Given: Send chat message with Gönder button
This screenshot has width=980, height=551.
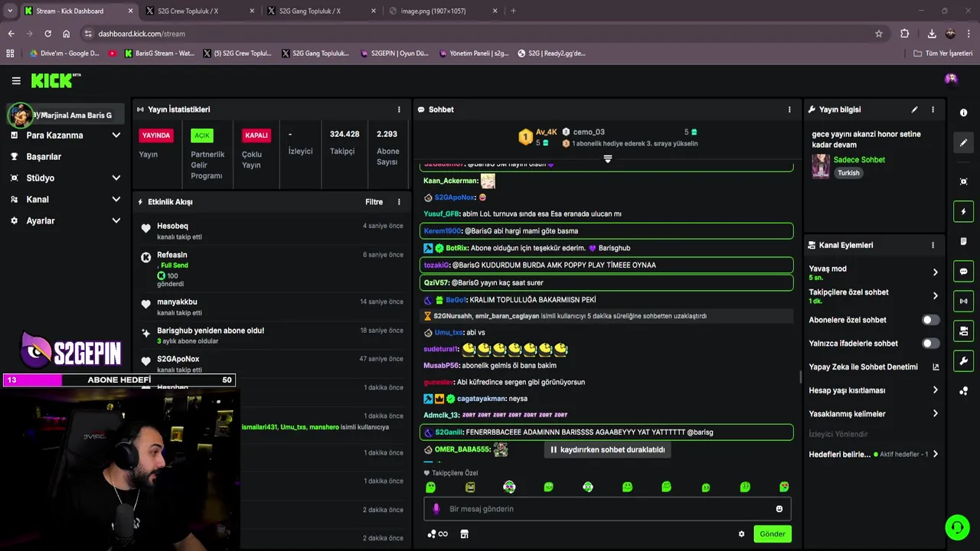Looking at the screenshot, I should [772, 534].
